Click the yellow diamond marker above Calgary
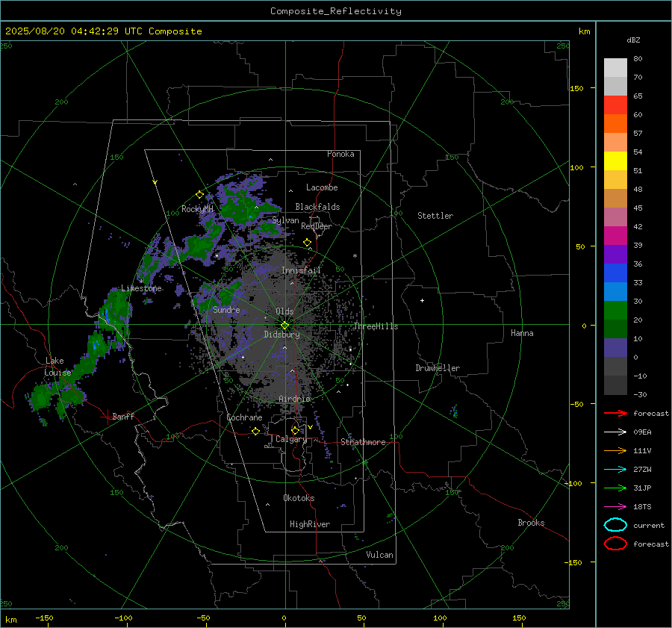The height and width of the screenshot is (628, 672). pyautogui.click(x=295, y=430)
